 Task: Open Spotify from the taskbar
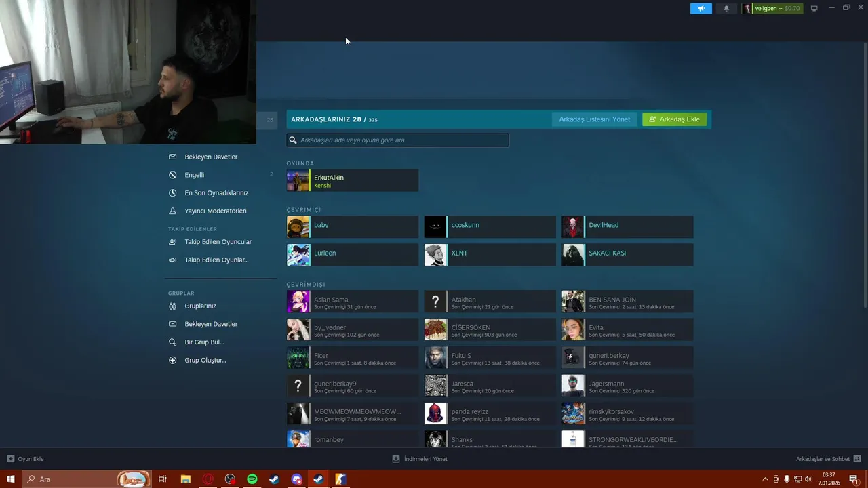pyautogui.click(x=252, y=479)
